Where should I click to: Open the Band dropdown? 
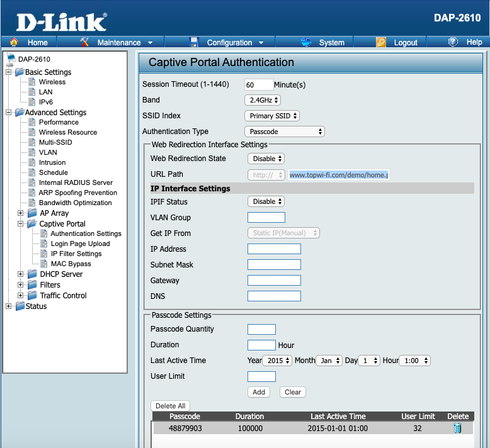263,100
